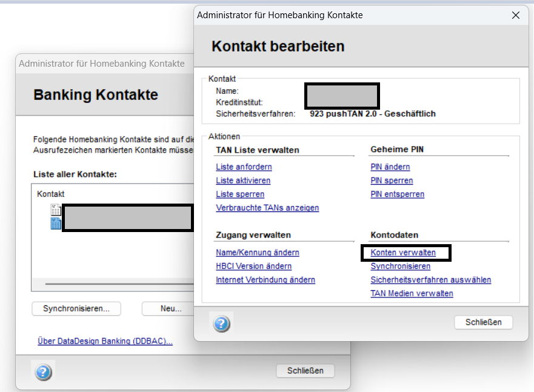
Task: Click the Liste anfordern link
Action: click(x=244, y=167)
